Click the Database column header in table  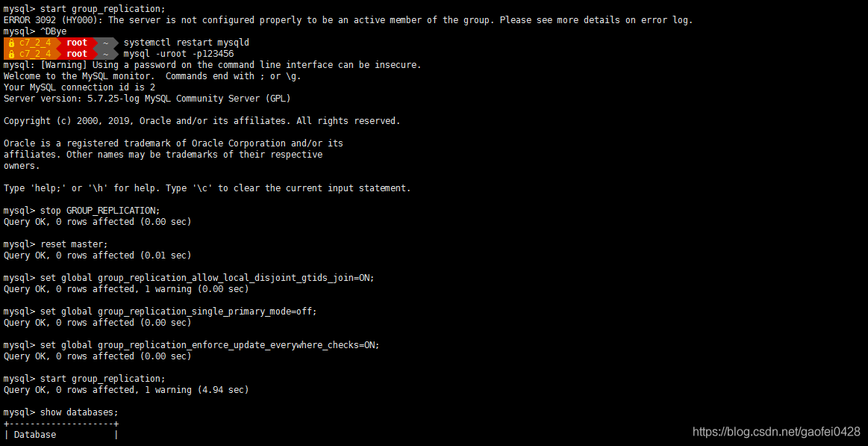click(35, 435)
